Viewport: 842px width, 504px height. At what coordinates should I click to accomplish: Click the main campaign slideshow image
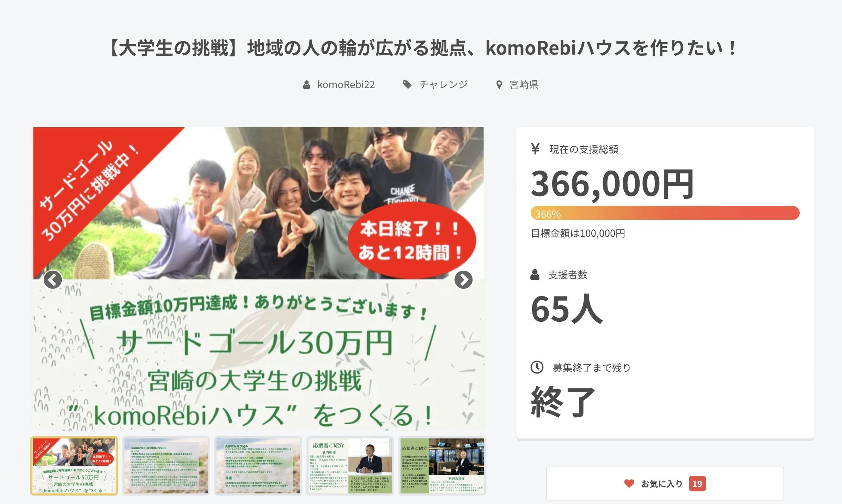(258, 278)
